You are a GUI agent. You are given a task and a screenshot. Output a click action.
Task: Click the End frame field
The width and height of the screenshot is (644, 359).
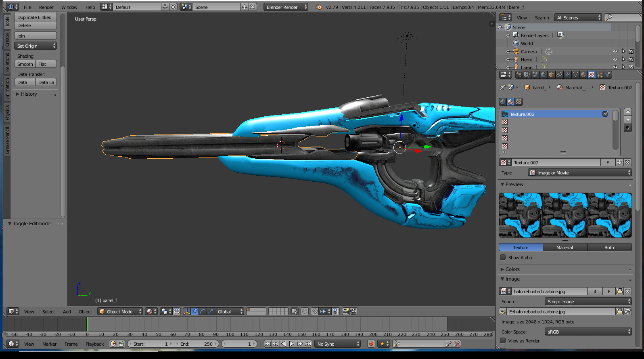pos(197,344)
